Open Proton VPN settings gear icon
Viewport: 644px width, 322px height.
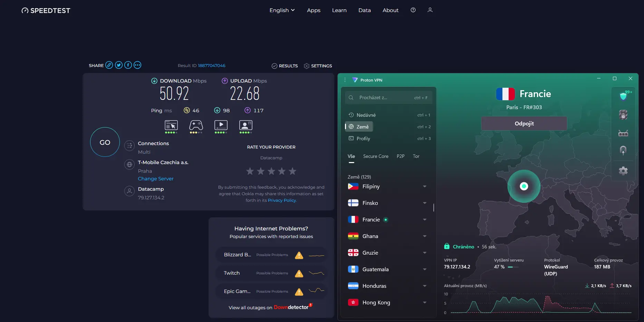[x=623, y=170]
